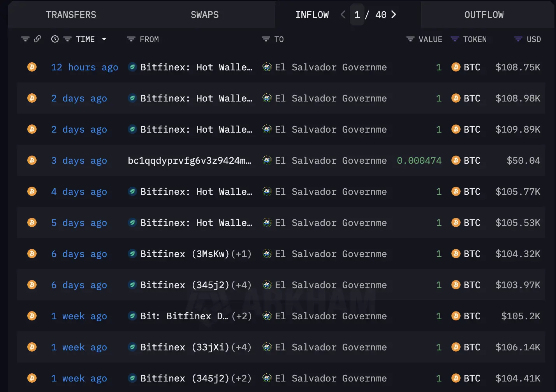Select the TRANSFERS tab
Image resolution: width=556 pixels, height=392 pixels.
pos(71,15)
